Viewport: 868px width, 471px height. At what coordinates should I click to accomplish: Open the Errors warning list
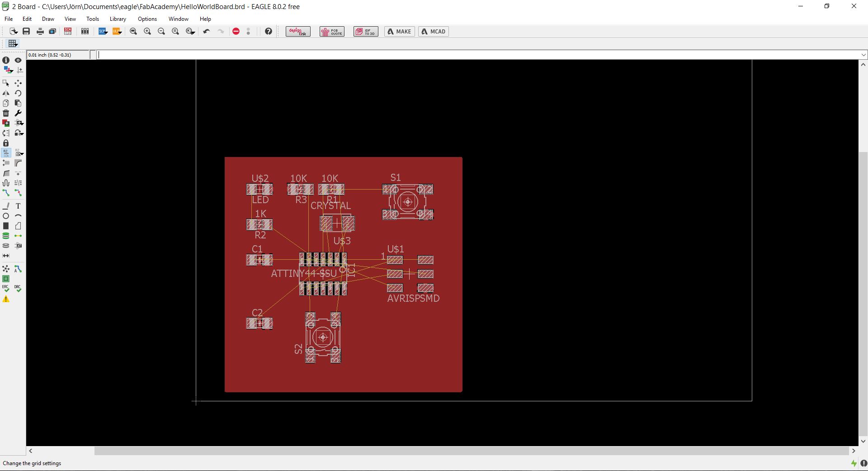[x=6, y=299]
